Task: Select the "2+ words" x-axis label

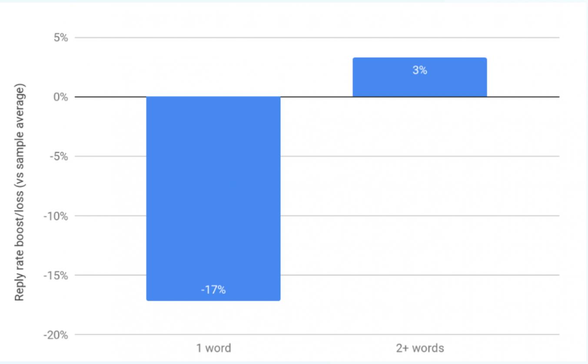Action: (420, 348)
